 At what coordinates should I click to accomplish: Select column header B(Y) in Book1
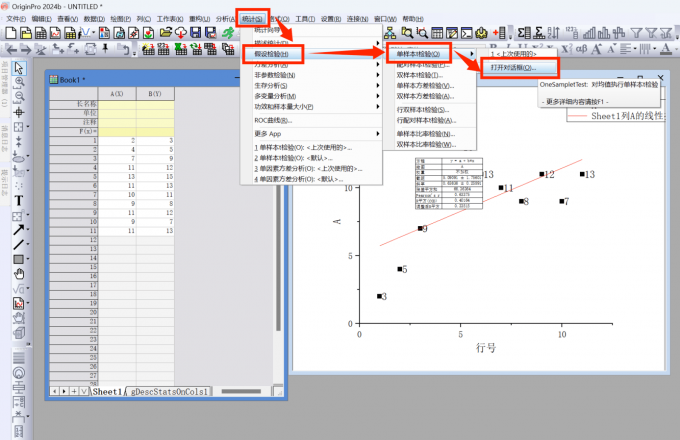pyautogui.click(x=155, y=94)
